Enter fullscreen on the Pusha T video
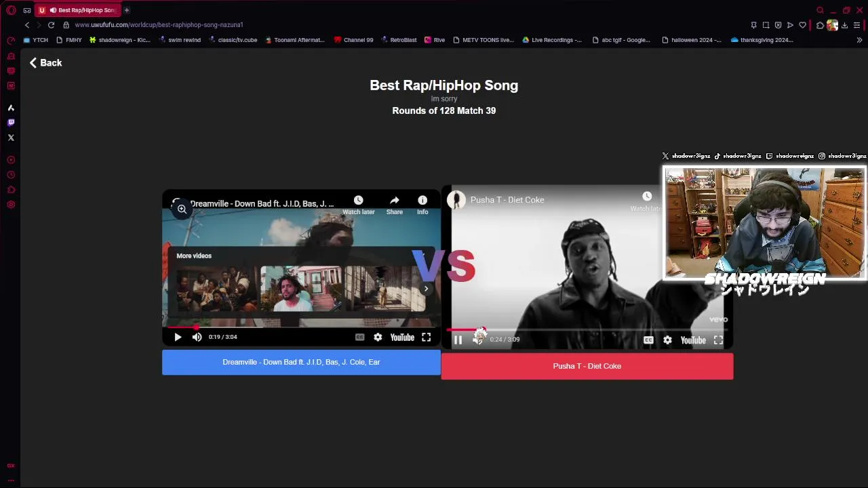 pyautogui.click(x=718, y=340)
